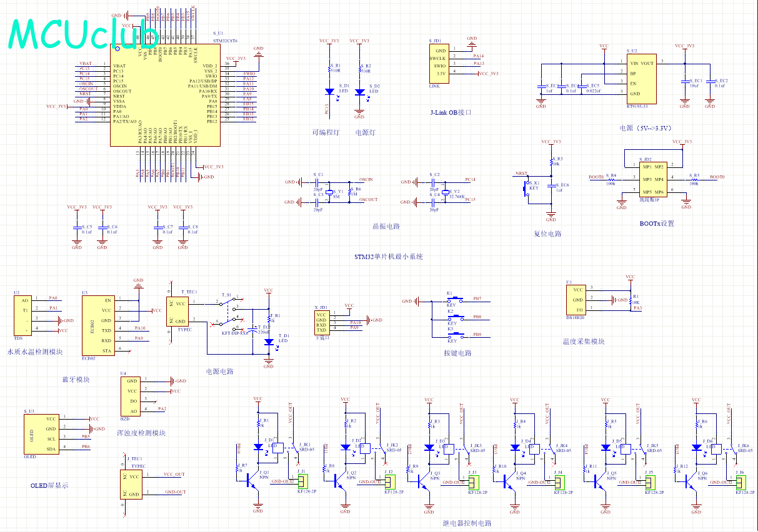
Task: Click the '电源（5V-->3.3V）' label
Action: point(646,128)
